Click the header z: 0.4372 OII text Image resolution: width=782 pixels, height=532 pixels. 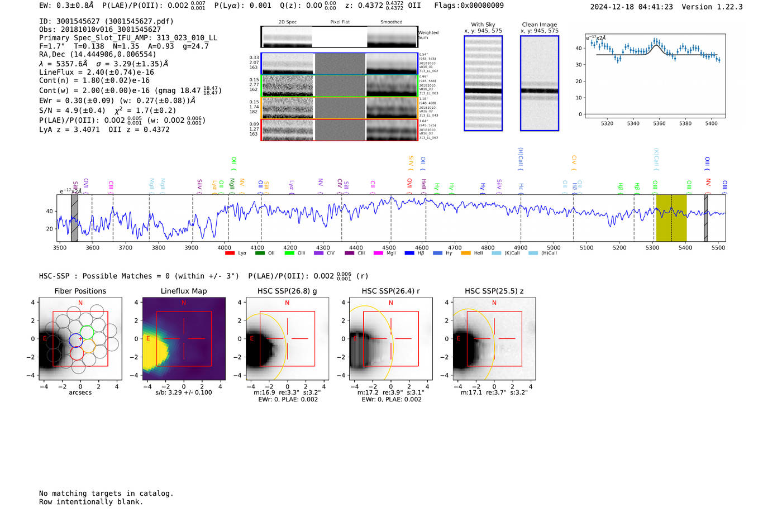pyautogui.click(x=383, y=5)
